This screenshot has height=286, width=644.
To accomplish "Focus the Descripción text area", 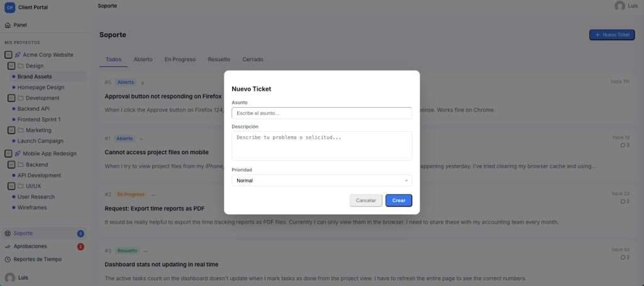I will (321, 146).
